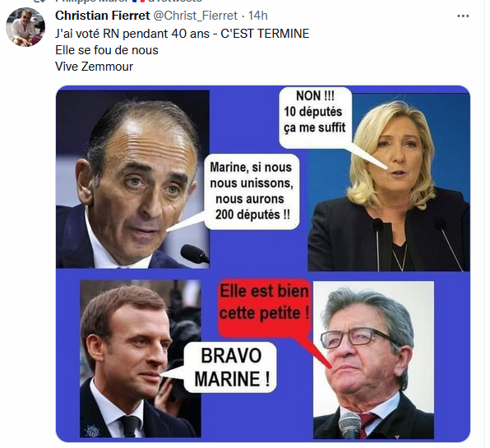Image resolution: width=490 pixels, height=448 pixels.
Task: Click the "C'EST TERMINE" text in the tweet
Action: (x=265, y=34)
